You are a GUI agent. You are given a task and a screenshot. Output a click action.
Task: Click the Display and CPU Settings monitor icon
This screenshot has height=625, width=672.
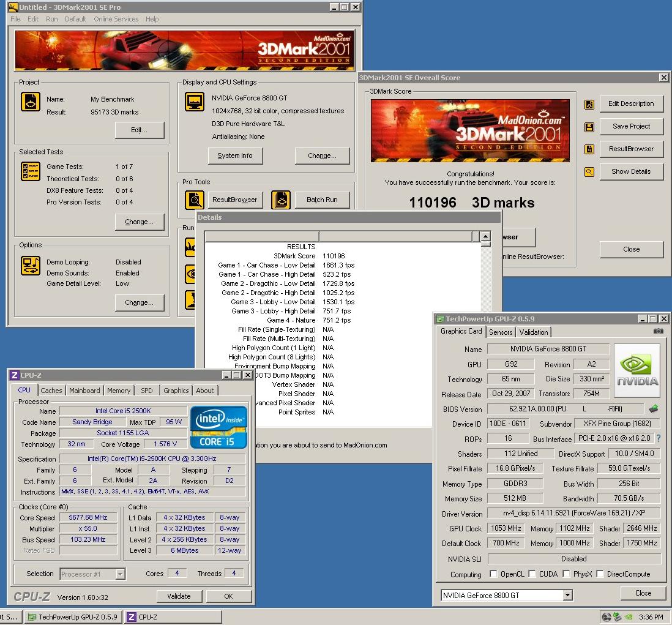(x=195, y=102)
